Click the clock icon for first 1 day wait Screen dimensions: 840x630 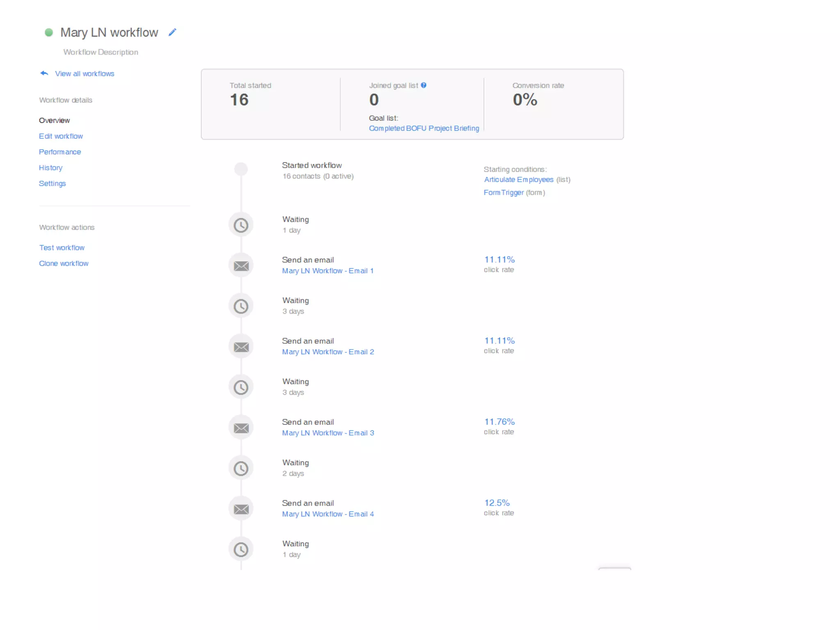pos(241,225)
